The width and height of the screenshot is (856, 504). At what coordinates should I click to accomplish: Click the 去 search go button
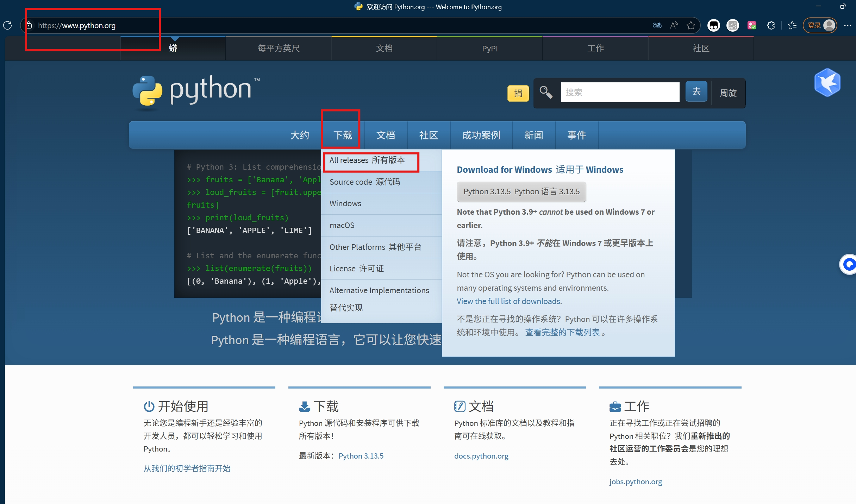pos(696,92)
